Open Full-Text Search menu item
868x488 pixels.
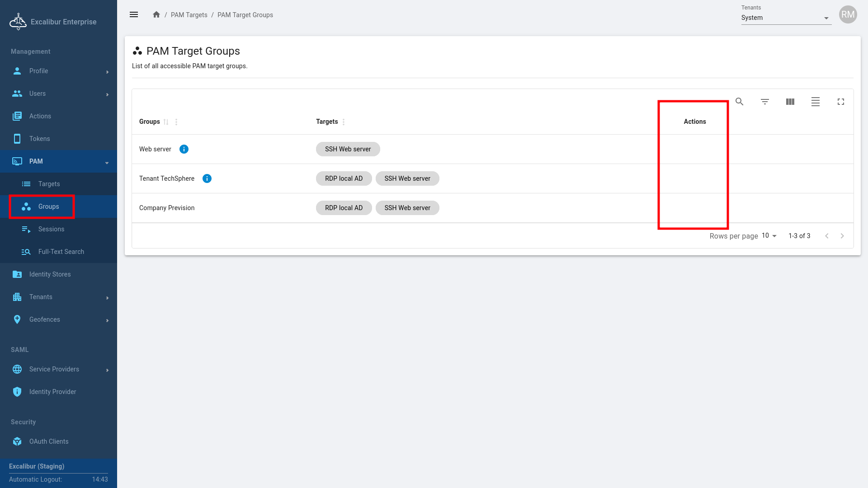click(x=61, y=252)
